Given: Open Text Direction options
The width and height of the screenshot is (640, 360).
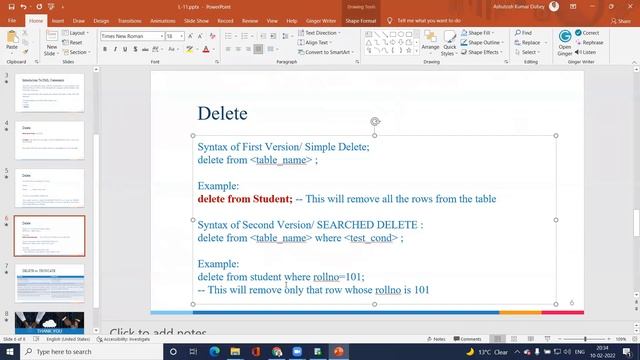Looking at the screenshot, I should [319, 33].
